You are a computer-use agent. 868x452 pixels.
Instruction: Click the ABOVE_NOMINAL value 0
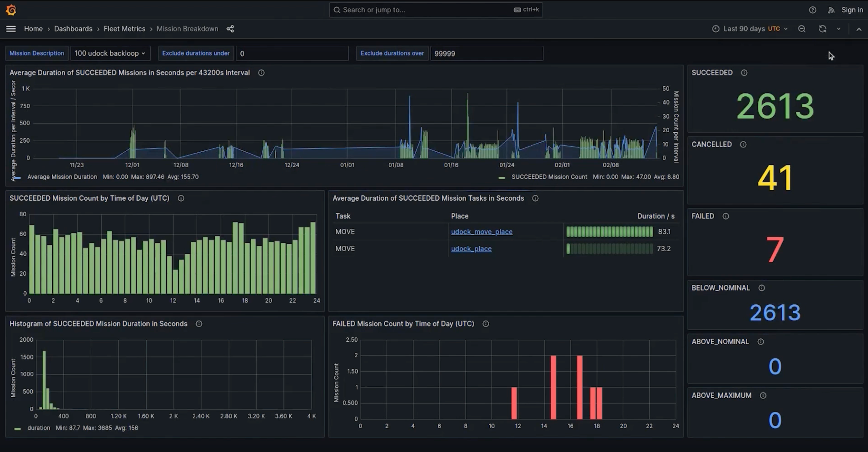click(x=775, y=366)
